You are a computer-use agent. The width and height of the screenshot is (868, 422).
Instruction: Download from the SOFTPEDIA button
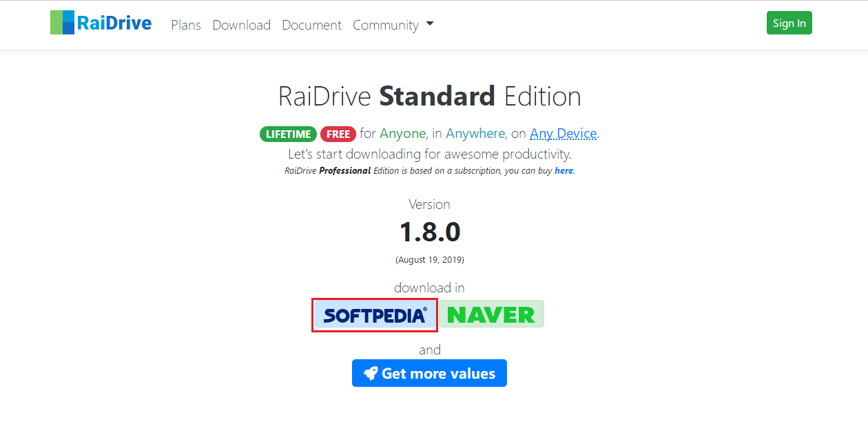tap(375, 315)
